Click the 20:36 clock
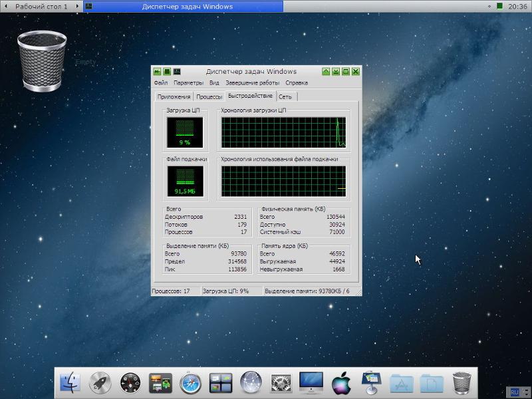The image size is (532, 399). (517, 7)
